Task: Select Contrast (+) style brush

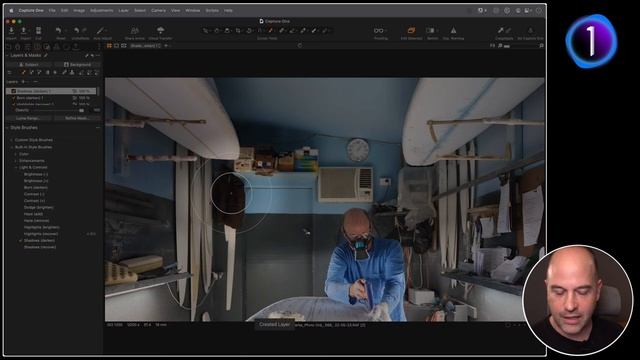Action: pyautogui.click(x=34, y=201)
